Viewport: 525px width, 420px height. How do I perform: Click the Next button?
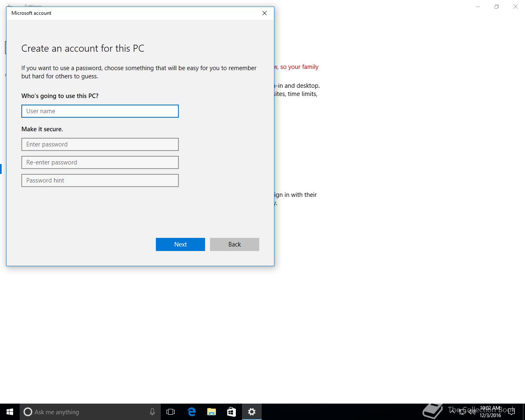pyautogui.click(x=180, y=244)
